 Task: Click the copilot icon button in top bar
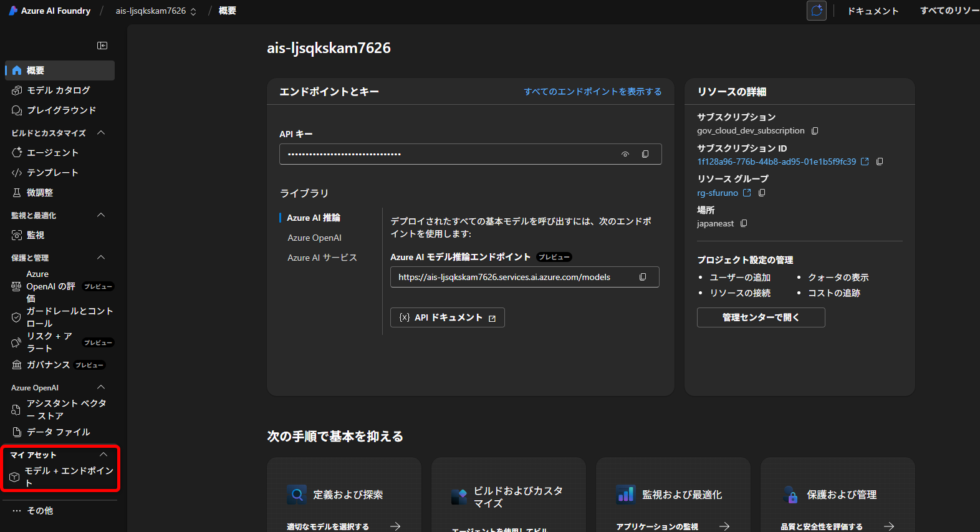[x=817, y=11]
